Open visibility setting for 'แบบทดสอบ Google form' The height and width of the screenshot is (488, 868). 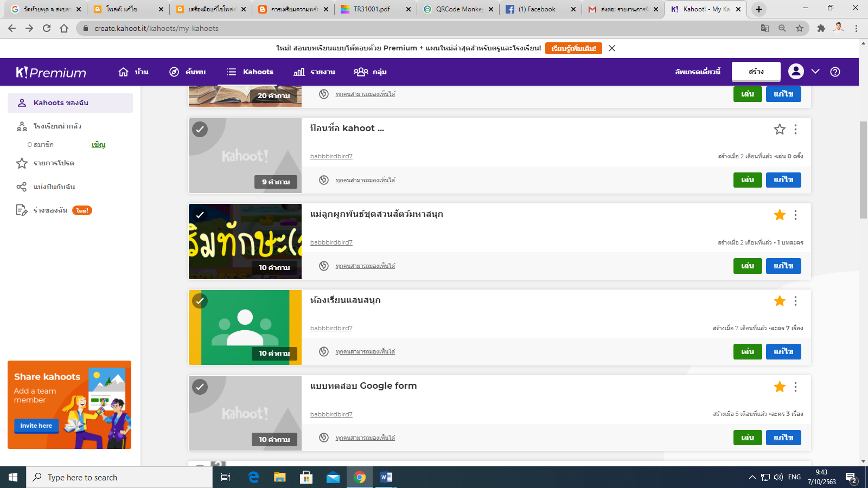click(x=365, y=438)
